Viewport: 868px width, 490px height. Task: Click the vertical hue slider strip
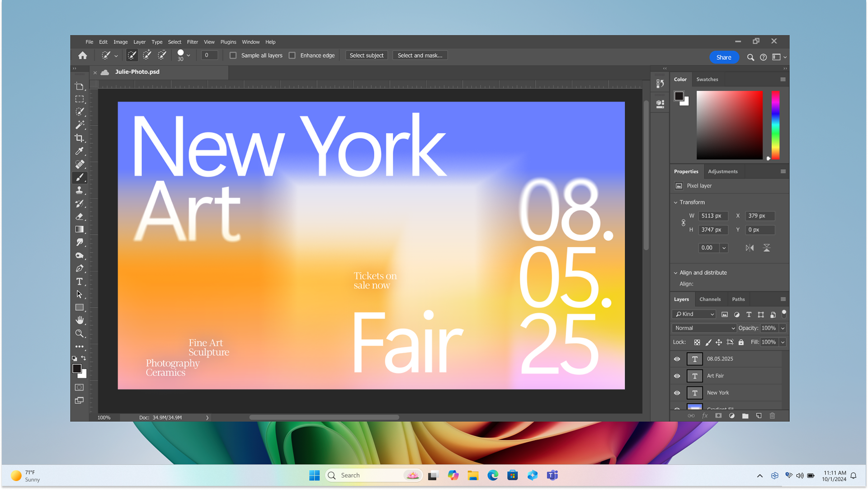pos(775,125)
